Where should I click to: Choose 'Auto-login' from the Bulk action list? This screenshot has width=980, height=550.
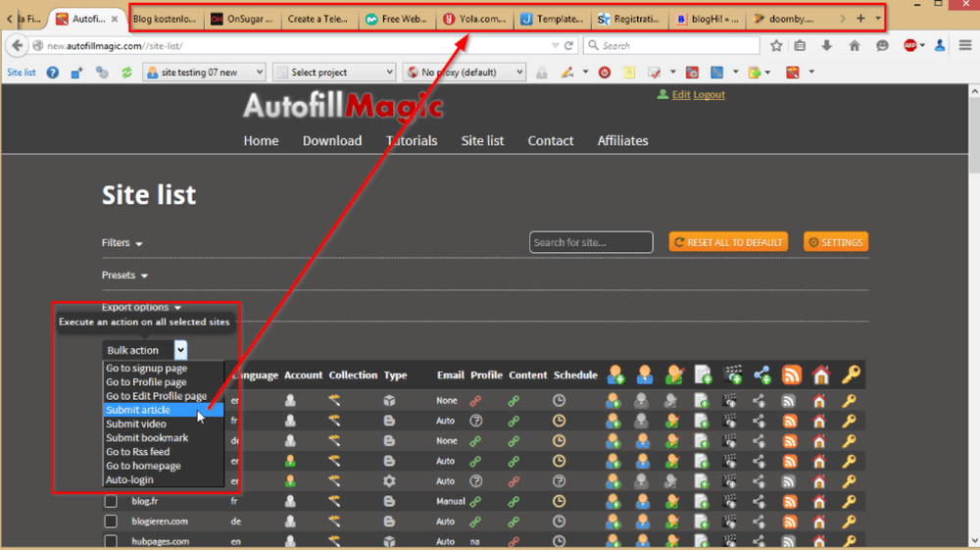(x=163, y=480)
